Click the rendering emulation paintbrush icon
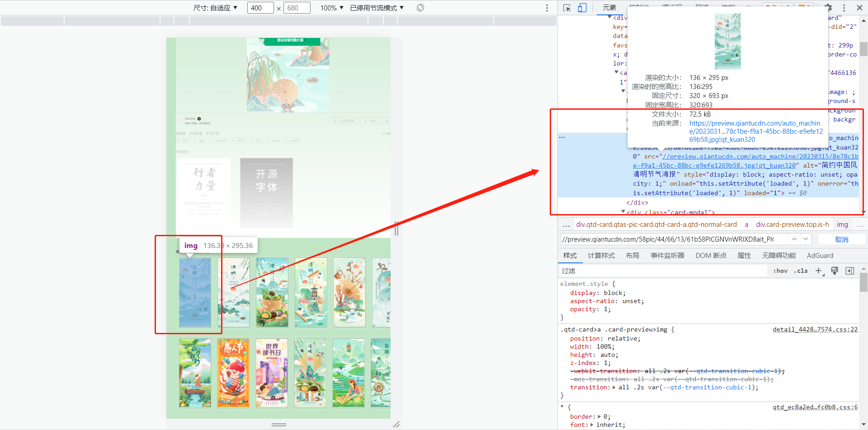This screenshot has width=868, height=430. coord(835,271)
